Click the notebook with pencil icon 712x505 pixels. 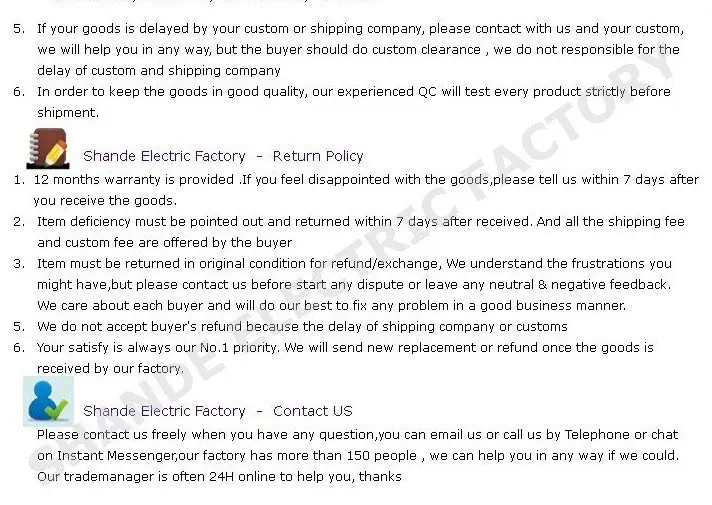[x=48, y=149]
